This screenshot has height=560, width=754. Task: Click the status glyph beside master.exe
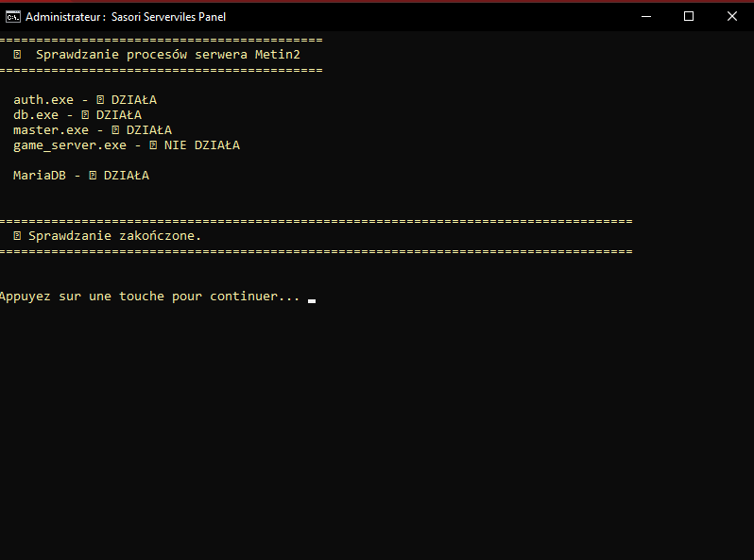coord(115,130)
